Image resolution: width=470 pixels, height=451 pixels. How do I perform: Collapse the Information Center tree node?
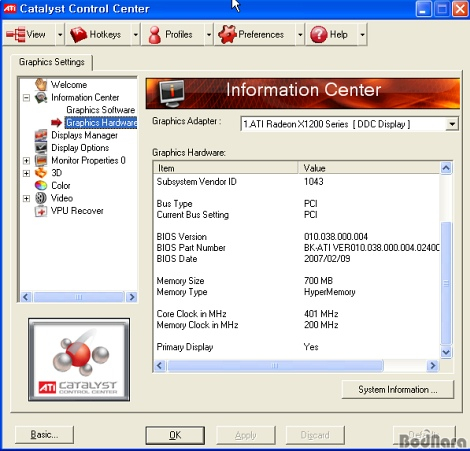pos(26,98)
